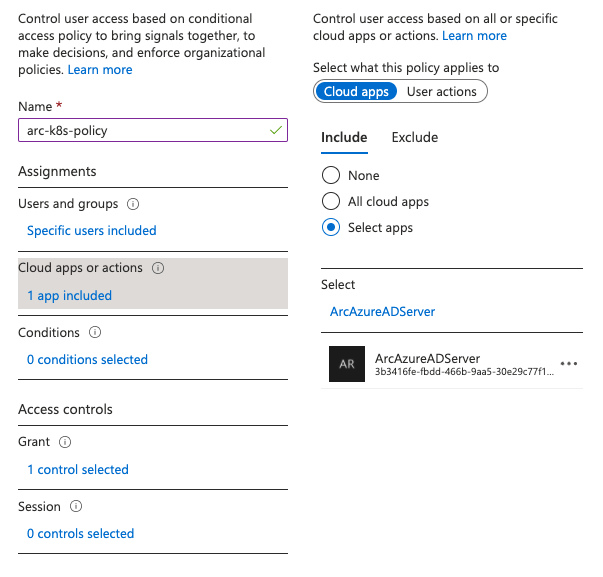Click Specific users included link
The image size is (603, 577).
(91, 230)
